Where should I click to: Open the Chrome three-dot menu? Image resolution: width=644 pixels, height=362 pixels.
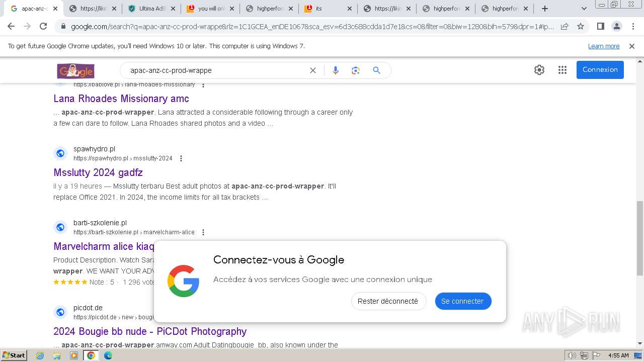tap(633, 26)
